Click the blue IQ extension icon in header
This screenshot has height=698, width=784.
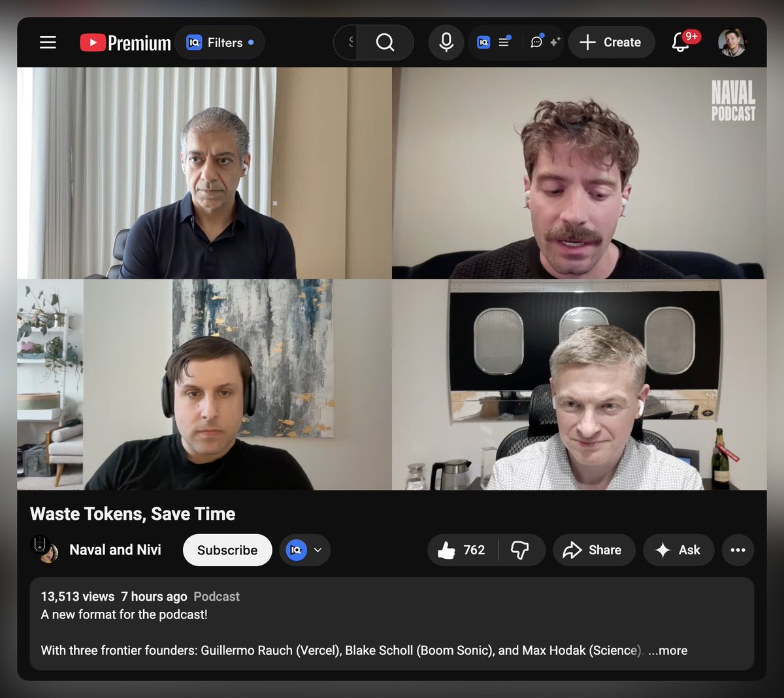[x=483, y=42]
